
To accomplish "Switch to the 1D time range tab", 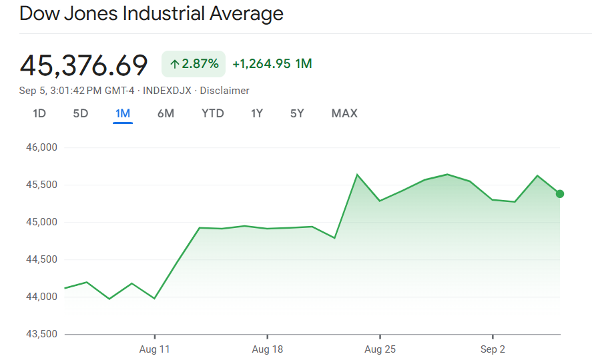I will tap(39, 113).
